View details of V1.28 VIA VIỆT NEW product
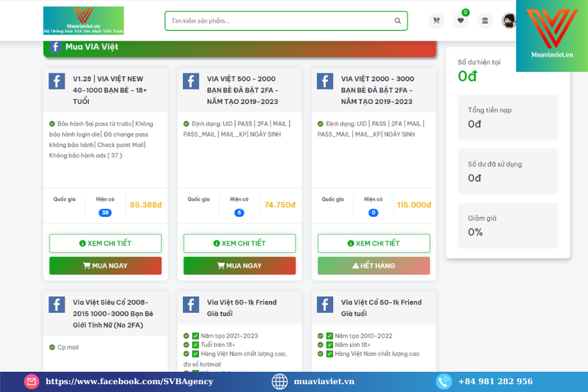The image size is (588, 392). (x=105, y=244)
